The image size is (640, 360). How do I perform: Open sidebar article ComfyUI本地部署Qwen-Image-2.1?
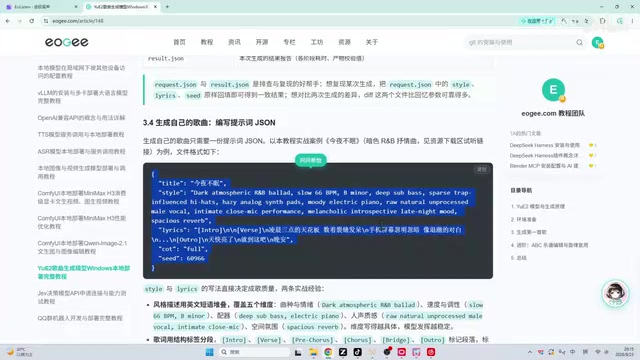[x=82, y=247]
